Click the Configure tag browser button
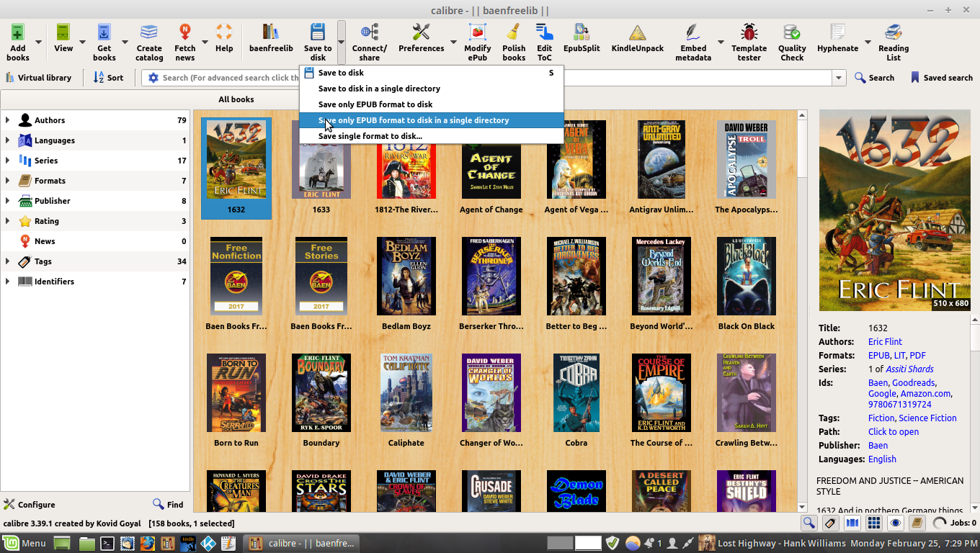Image resolution: width=980 pixels, height=553 pixels. pyautogui.click(x=30, y=505)
